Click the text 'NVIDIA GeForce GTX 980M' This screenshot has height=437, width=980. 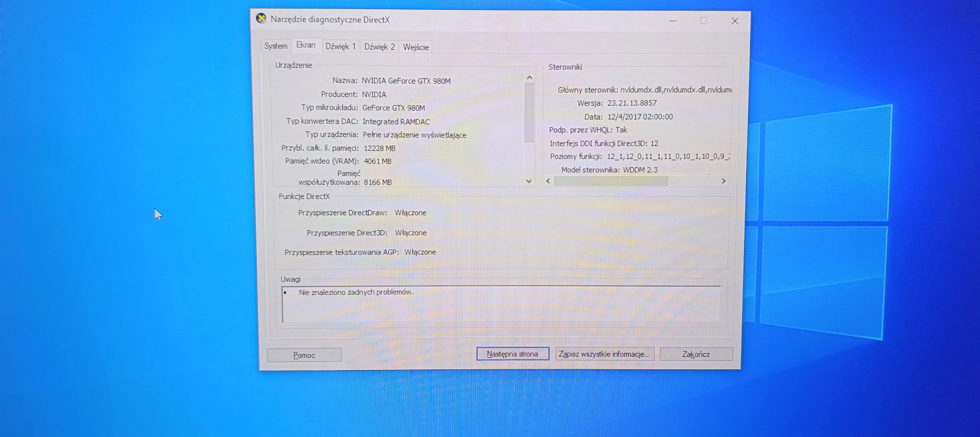click(x=406, y=81)
